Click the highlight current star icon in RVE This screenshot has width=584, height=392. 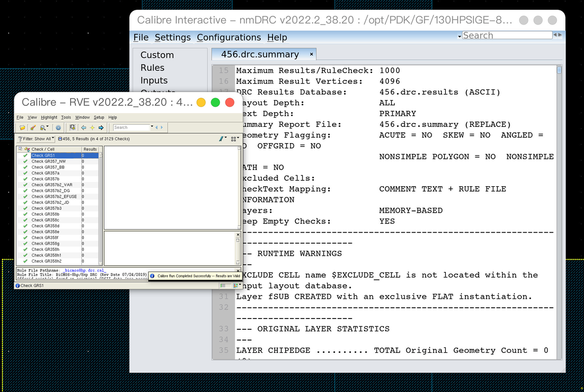[x=93, y=128]
